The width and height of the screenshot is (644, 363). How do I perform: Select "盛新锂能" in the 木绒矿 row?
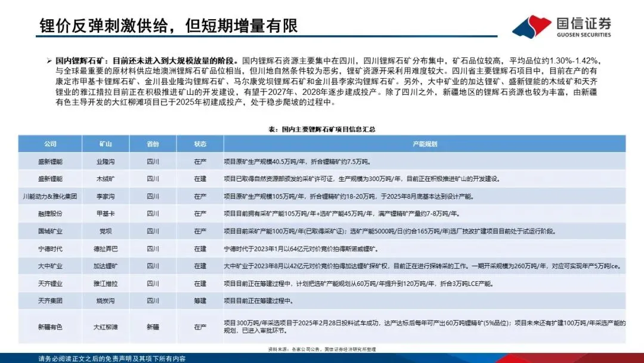pos(50,179)
